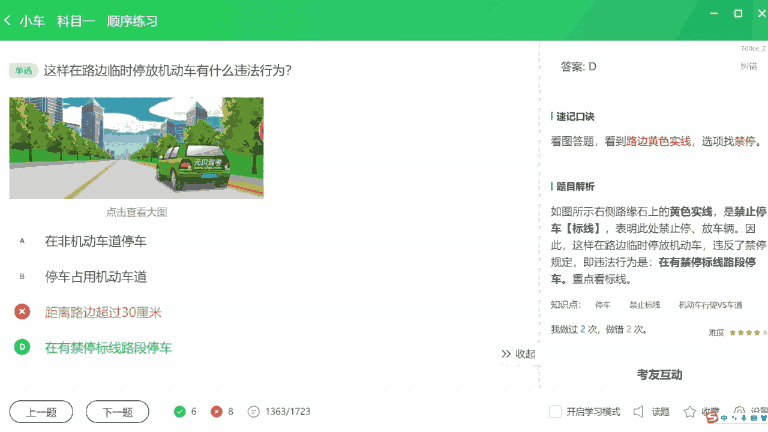Select the 科目一 subject tab
This screenshot has width=768, height=432.
point(75,21)
